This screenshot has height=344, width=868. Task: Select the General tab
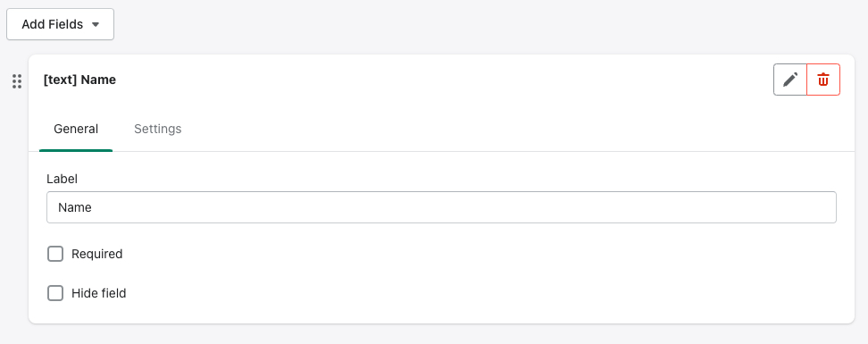tap(76, 129)
